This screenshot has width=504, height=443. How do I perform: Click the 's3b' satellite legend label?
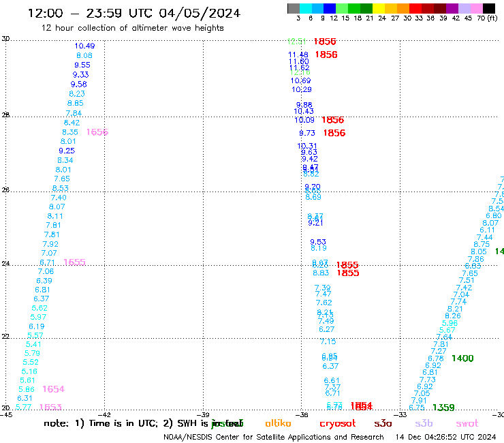pyautogui.click(x=424, y=423)
